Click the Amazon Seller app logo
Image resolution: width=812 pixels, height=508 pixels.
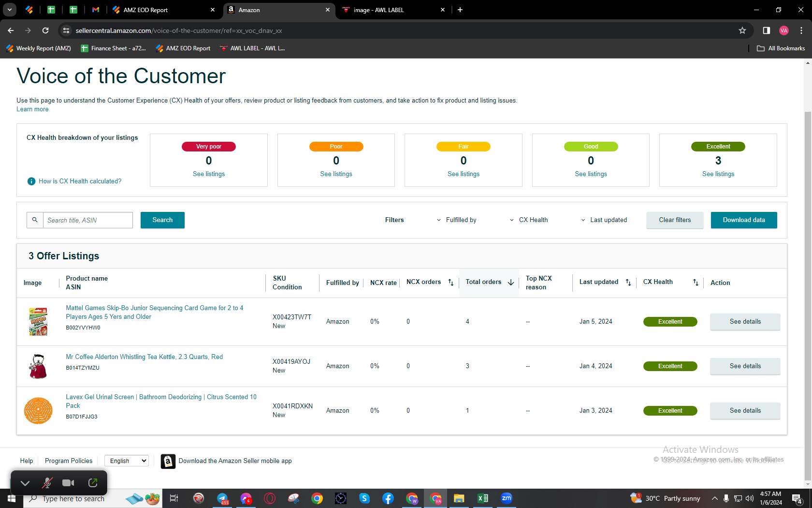pyautogui.click(x=168, y=461)
